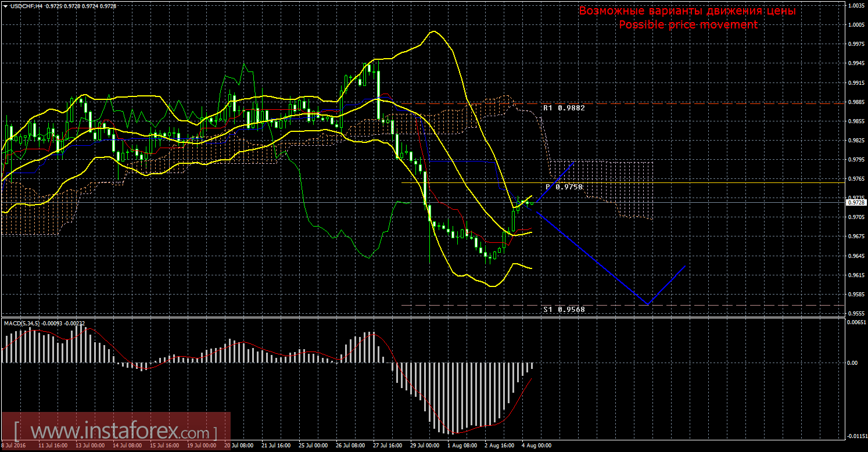Click the 0.9615 price axis value
The image size is (868, 452).
click(856, 274)
